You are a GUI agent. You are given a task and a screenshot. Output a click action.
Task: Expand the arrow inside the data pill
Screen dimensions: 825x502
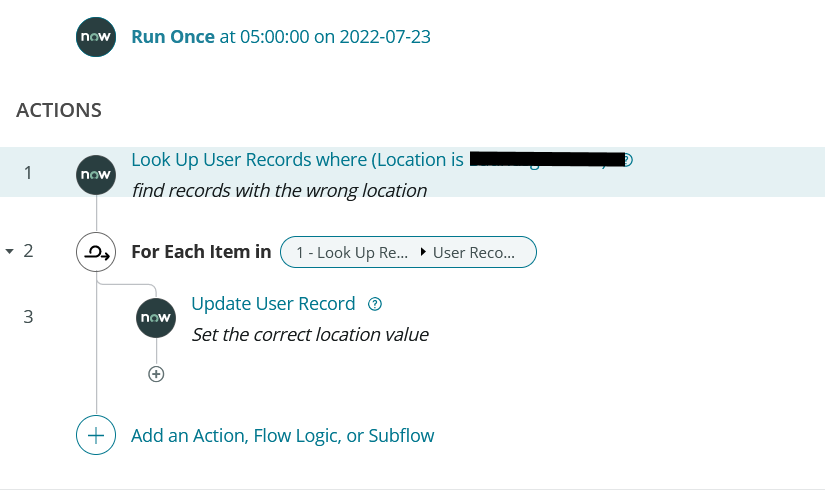(422, 252)
